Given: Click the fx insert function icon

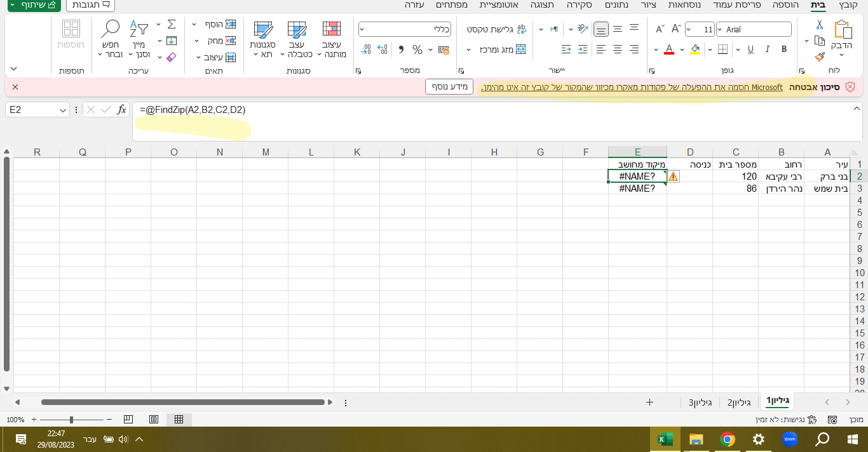Looking at the screenshot, I should (x=121, y=110).
